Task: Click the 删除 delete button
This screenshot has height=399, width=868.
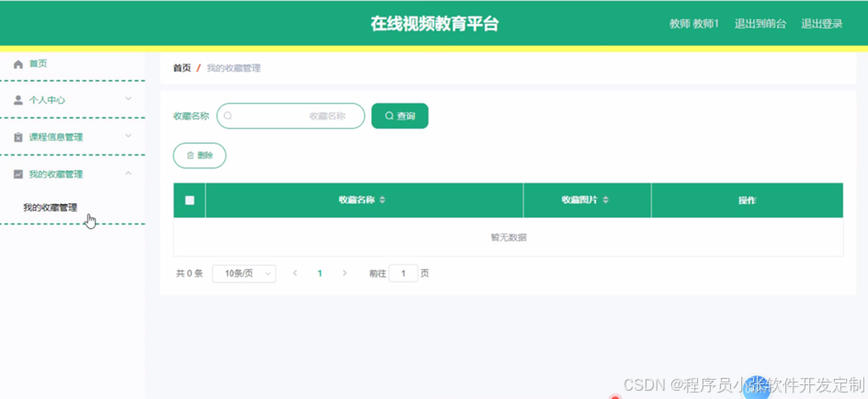Action: [200, 155]
